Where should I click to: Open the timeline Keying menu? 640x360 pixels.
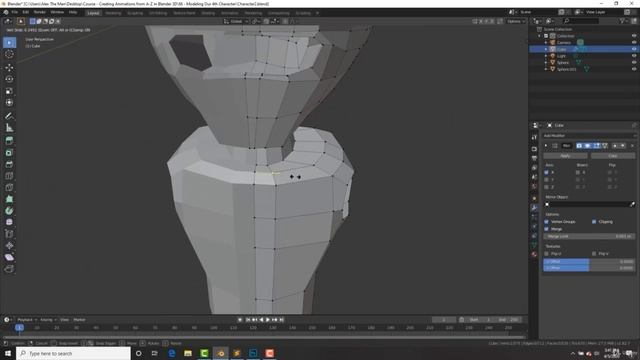[x=48, y=320]
